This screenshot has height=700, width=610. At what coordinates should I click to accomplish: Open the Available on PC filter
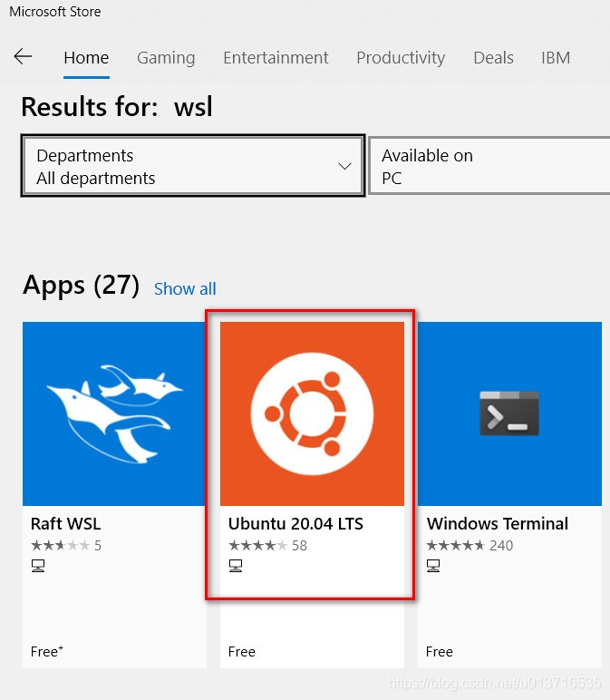[x=489, y=166]
